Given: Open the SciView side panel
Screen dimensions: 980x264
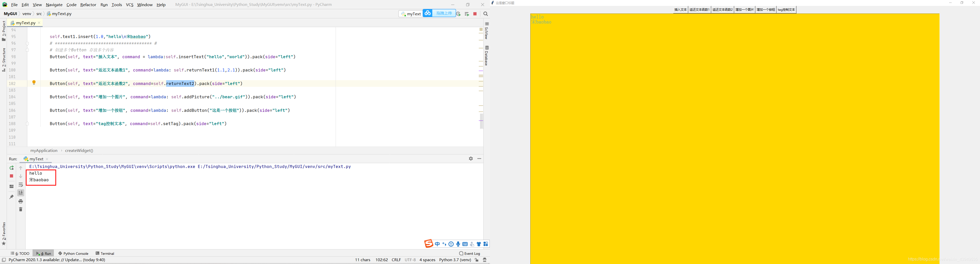Looking at the screenshot, I should tap(487, 31).
